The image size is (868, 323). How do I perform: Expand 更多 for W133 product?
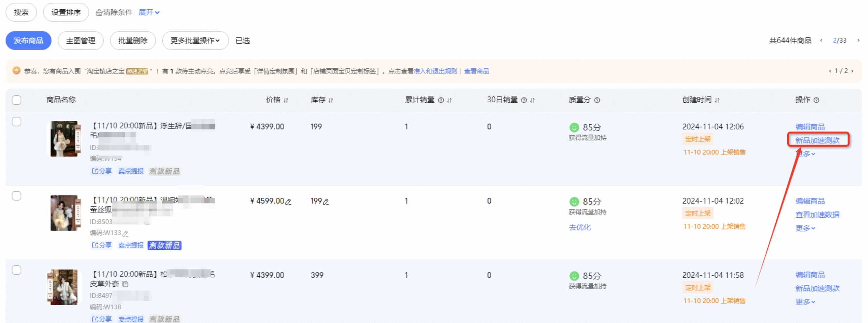pyautogui.click(x=805, y=228)
